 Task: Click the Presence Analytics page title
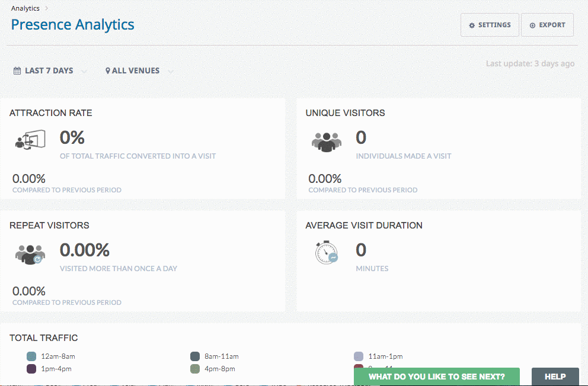73,25
